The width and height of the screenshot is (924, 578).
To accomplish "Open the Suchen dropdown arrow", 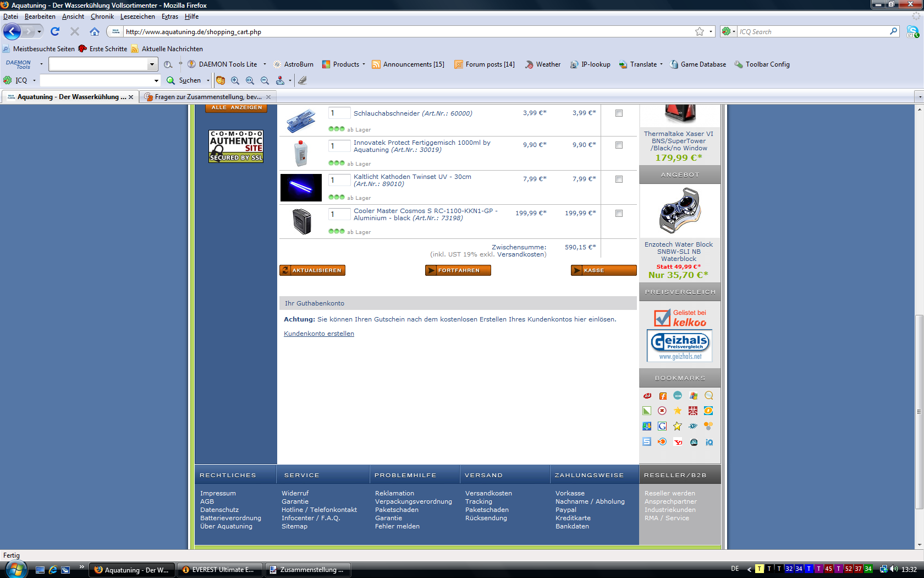I will point(208,80).
